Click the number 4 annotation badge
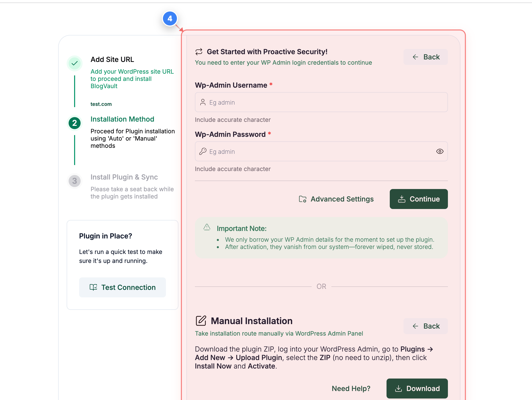Screen dimensions: 532x400 (x=170, y=18)
